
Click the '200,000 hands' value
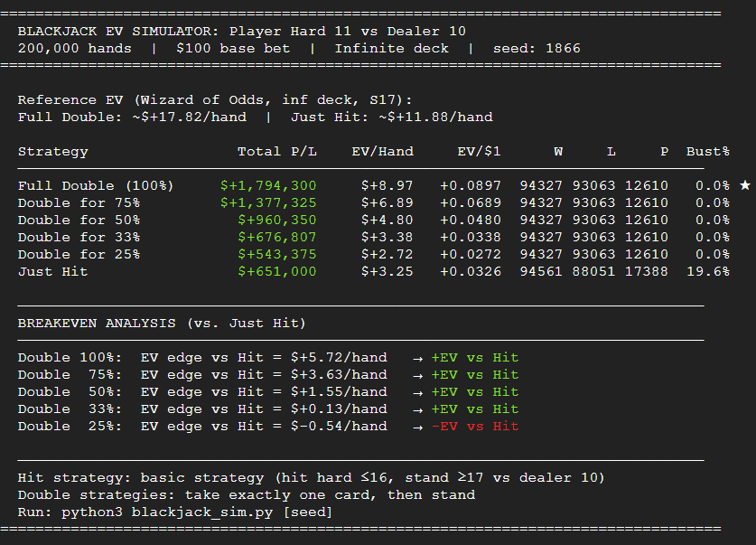(x=74, y=49)
